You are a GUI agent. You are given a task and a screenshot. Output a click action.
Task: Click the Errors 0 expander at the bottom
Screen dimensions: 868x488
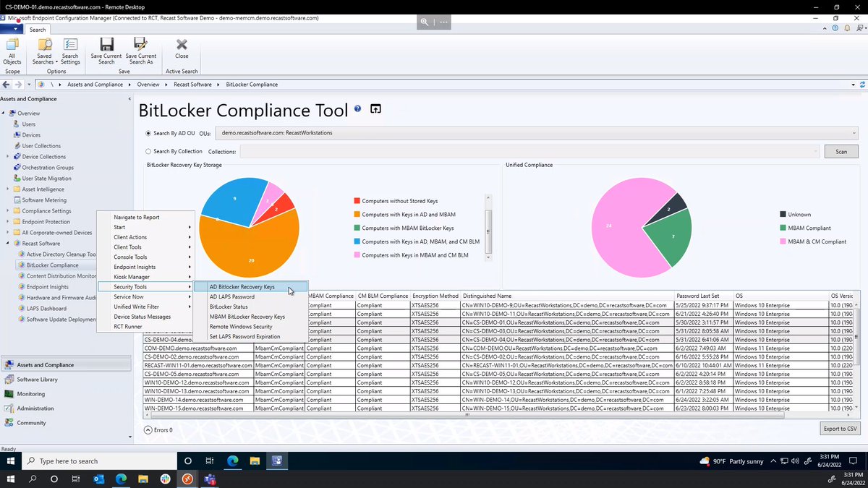click(x=148, y=430)
